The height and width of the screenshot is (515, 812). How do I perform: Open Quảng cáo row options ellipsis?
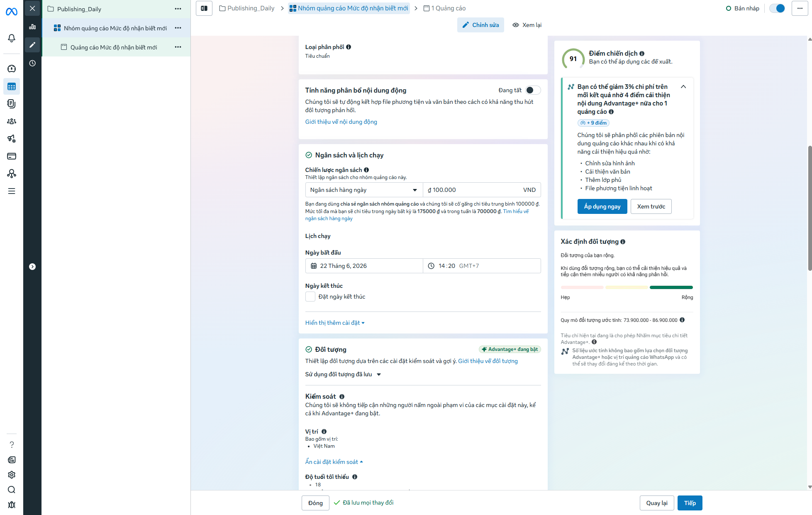178,47
